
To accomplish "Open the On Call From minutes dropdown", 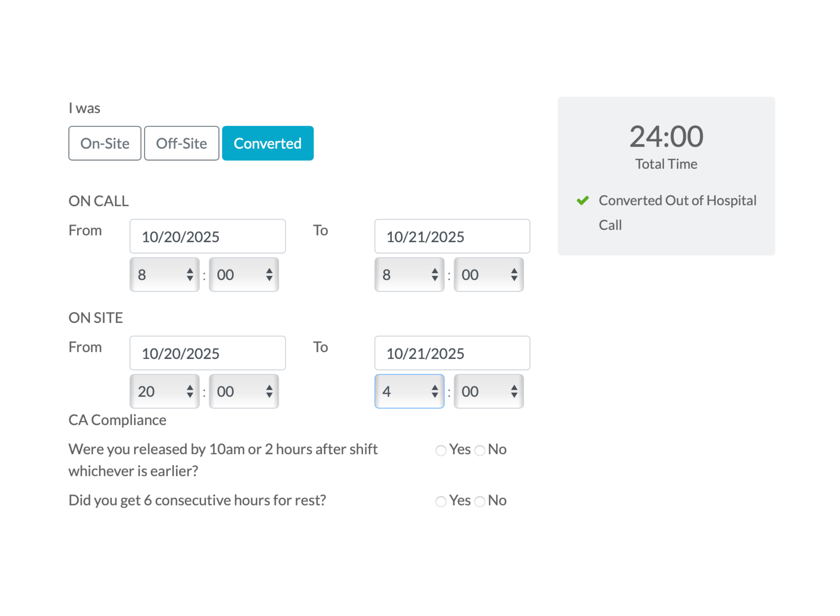I will point(243,274).
